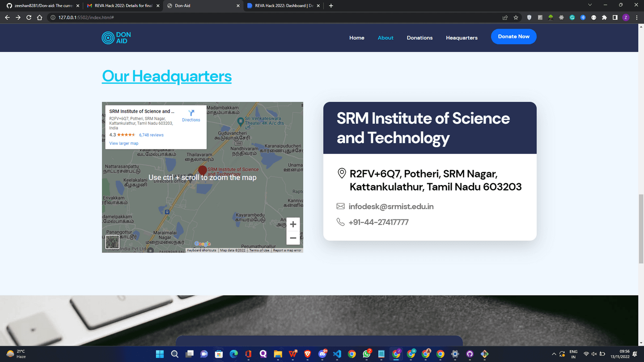Open WhatsApp from the taskbar
The image size is (644, 362).
367,354
